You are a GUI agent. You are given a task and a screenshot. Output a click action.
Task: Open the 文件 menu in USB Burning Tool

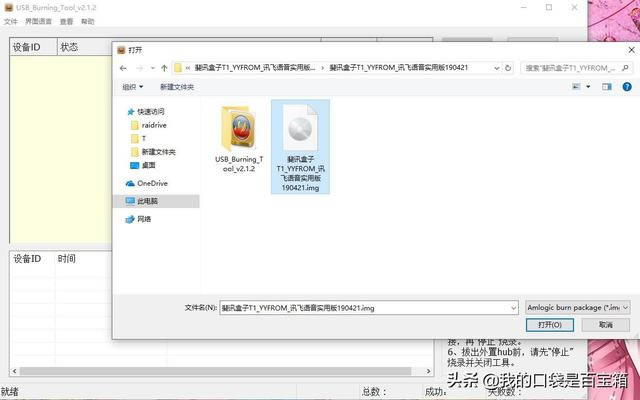point(10,21)
